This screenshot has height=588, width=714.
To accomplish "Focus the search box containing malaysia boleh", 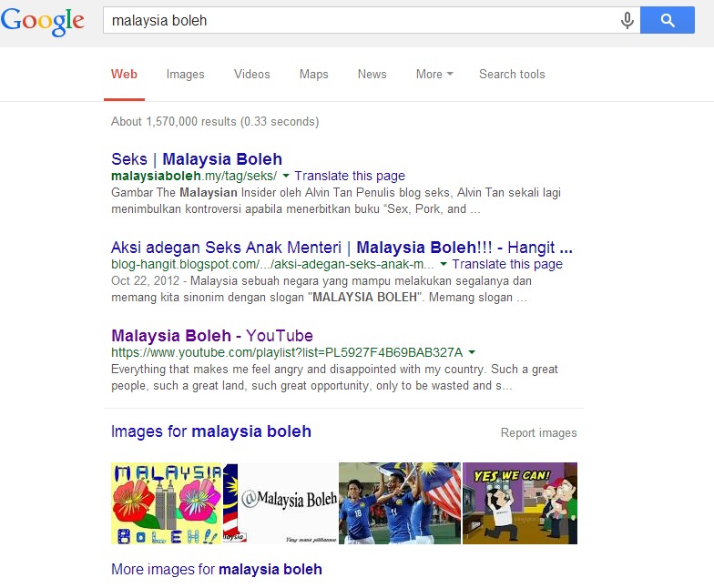I will pyautogui.click(x=362, y=20).
